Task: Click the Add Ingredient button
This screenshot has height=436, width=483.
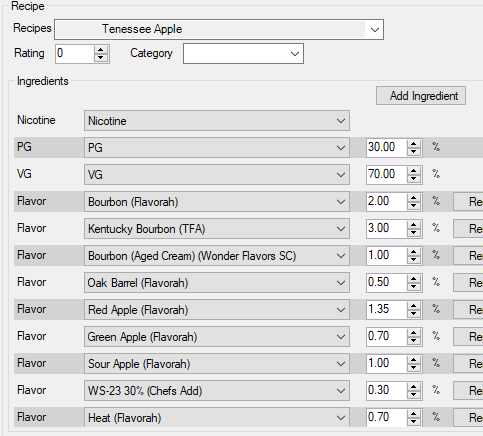Action: point(421,96)
